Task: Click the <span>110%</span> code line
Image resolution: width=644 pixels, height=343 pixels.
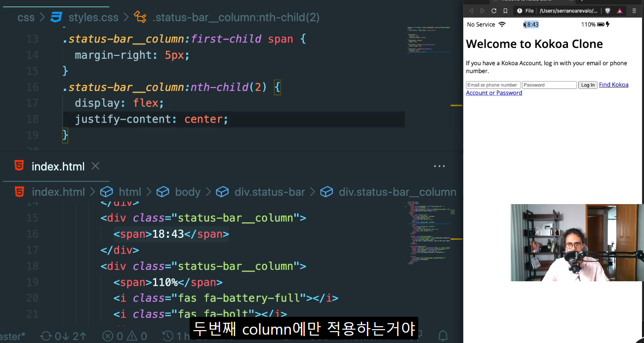Action: click(x=168, y=282)
